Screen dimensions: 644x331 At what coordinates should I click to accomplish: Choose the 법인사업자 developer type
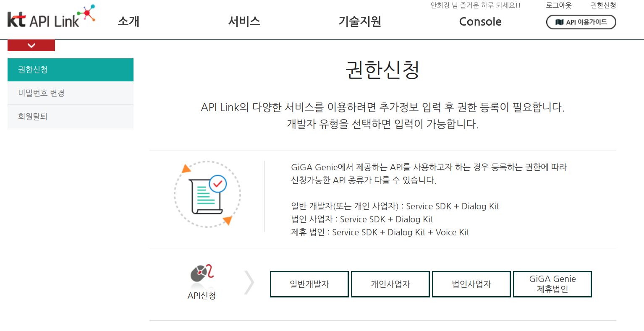[x=471, y=284]
